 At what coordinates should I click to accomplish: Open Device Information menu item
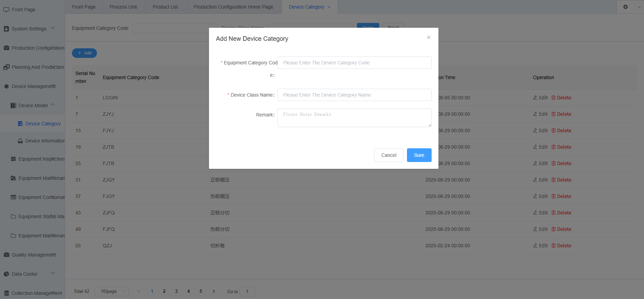coord(45,141)
